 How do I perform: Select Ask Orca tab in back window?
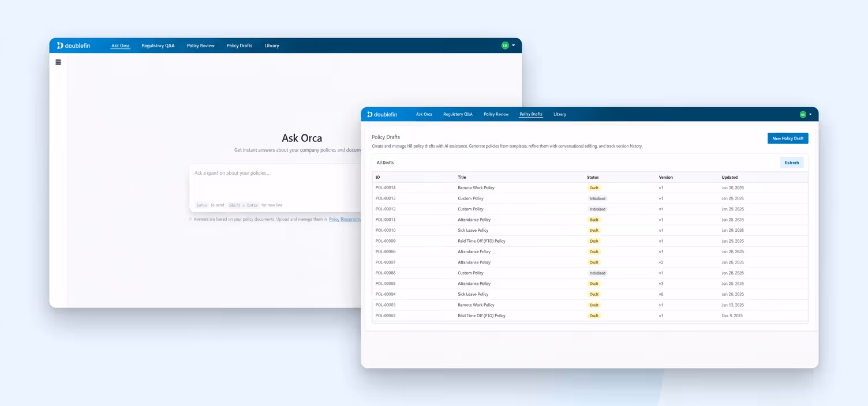pyautogui.click(x=121, y=46)
